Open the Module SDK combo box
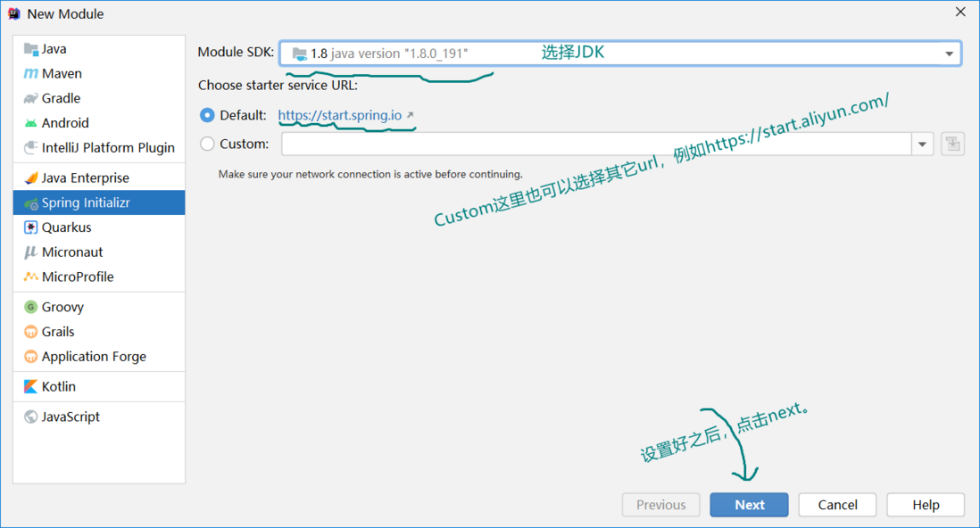980x528 pixels. click(x=620, y=54)
